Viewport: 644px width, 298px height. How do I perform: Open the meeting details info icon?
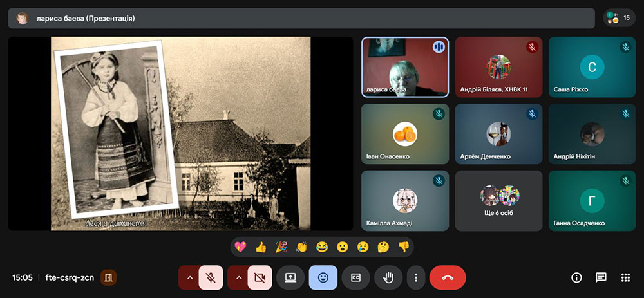click(576, 277)
